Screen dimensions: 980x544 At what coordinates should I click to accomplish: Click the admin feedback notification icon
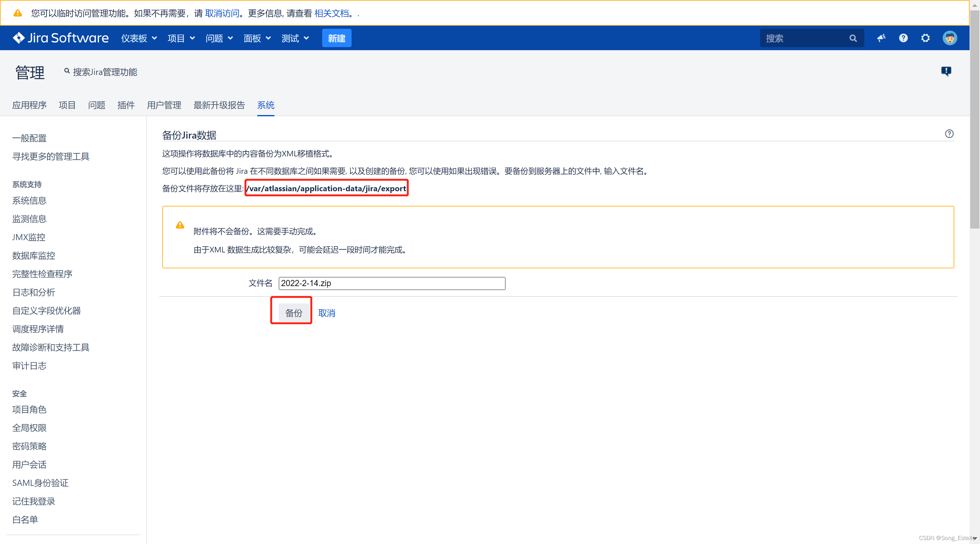coord(946,71)
